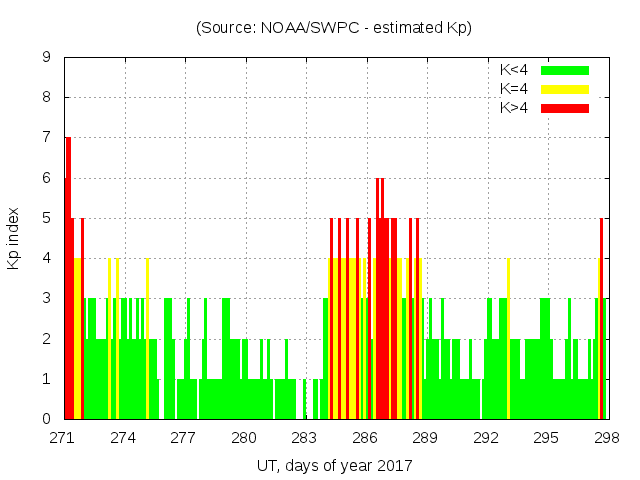Viewport: 640px width, 480px height.
Task: Click the isolated yellow bar near day 293
Action: tap(508, 340)
